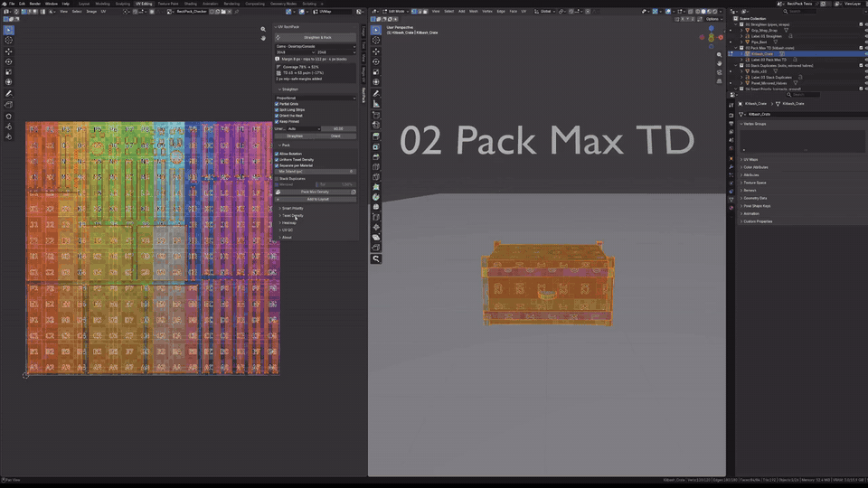Switch to the Geometry Nodes workspace tab
Image resolution: width=868 pixels, height=488 pixels.
tap(283, 4)
